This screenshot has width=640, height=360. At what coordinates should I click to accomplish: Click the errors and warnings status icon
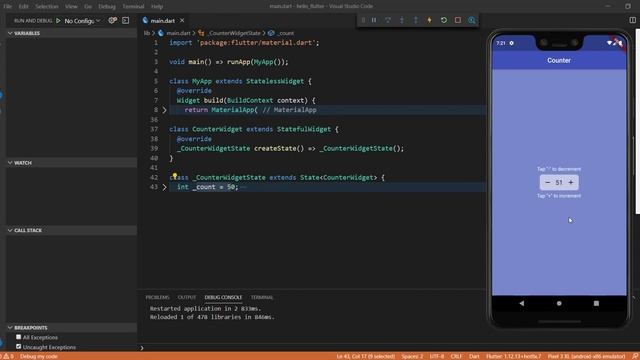tap(8, 356)
